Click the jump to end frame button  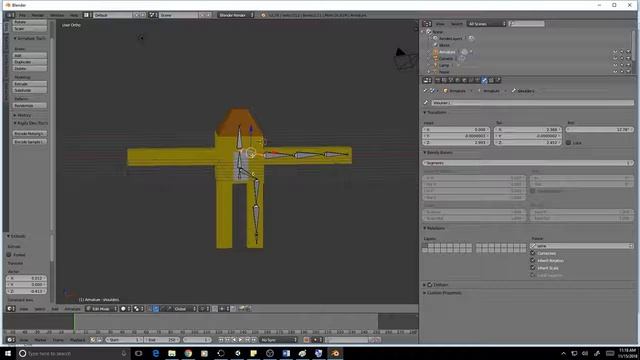[x=254, y=340]
